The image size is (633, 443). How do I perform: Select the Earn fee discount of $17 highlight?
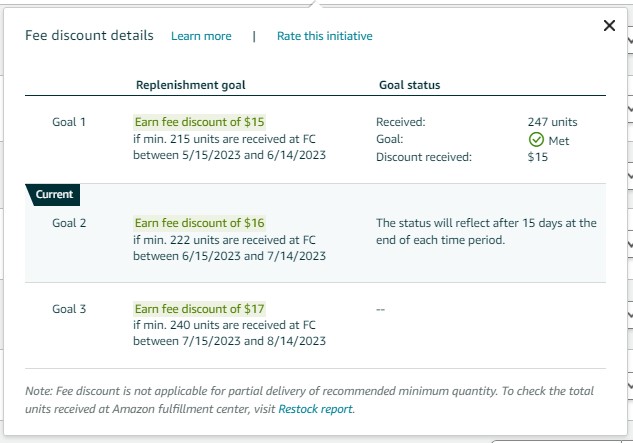click(199, 309)
